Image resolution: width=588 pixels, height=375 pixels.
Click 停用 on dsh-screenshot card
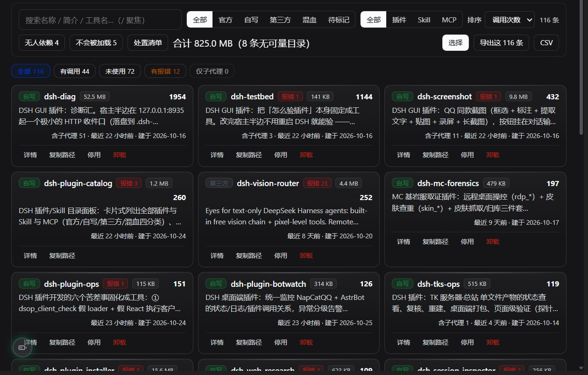tap(468, 155)
